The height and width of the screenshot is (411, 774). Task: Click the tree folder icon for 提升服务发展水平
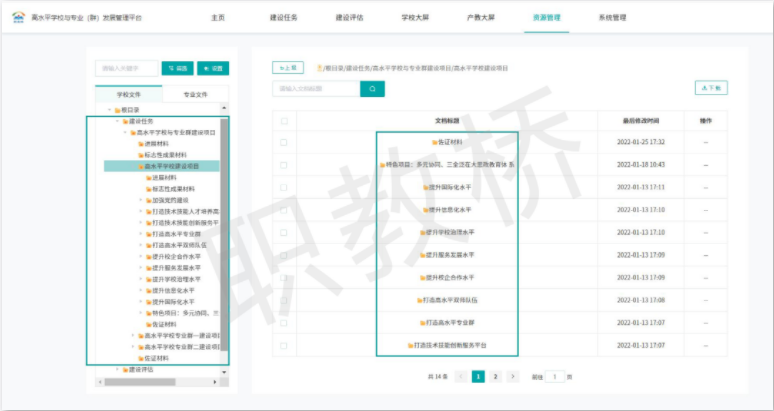[x=149, y=268]
